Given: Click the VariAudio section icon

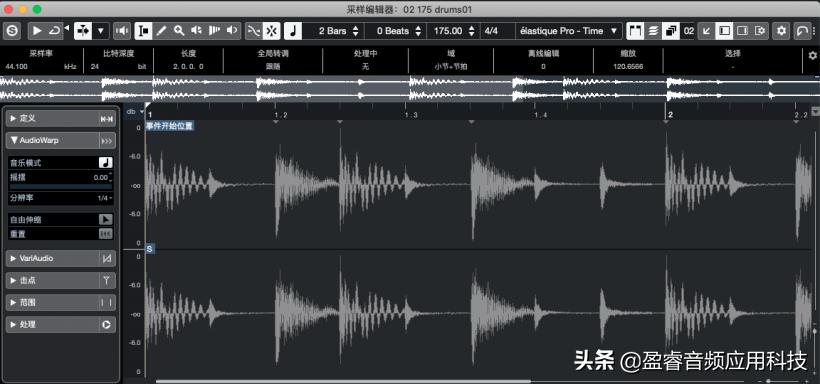Looking at the screenshot, I should (107, 258).
